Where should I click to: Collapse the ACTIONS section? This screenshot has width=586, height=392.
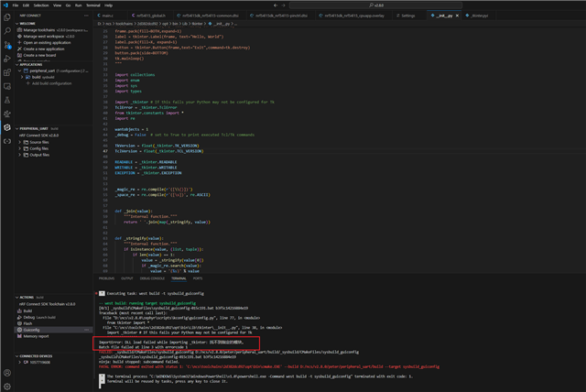[x=16, y=298]
